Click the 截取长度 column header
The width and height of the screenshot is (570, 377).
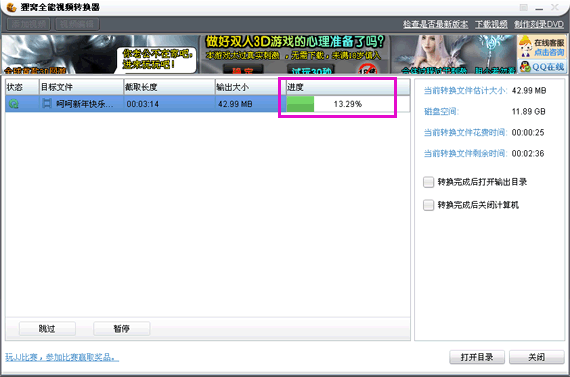point(169,87)
